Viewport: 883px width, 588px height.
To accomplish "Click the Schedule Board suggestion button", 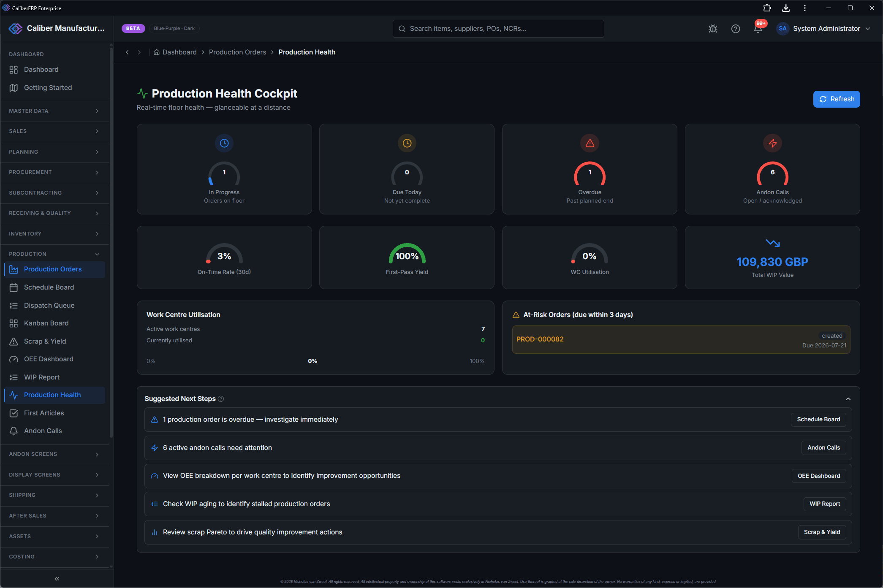I will click(x=818, y=420).
